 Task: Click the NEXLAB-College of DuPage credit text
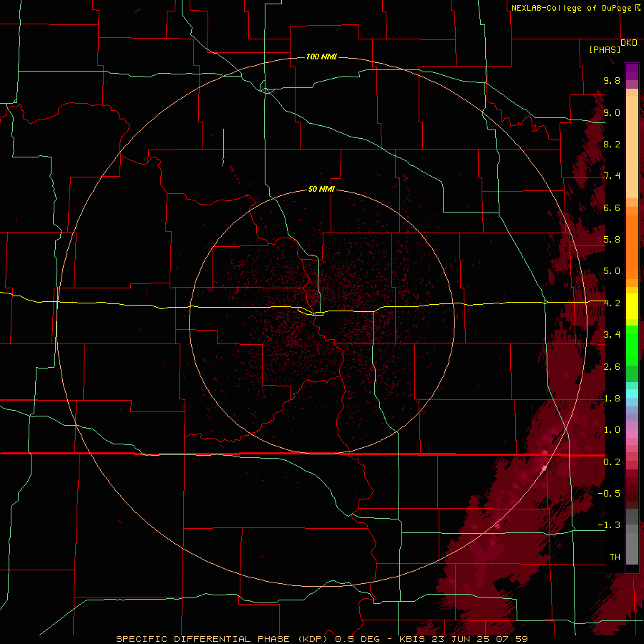pos(571,8)
